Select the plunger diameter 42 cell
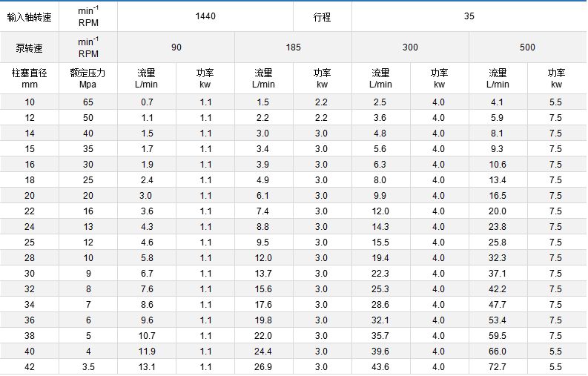 click(30, 367)
